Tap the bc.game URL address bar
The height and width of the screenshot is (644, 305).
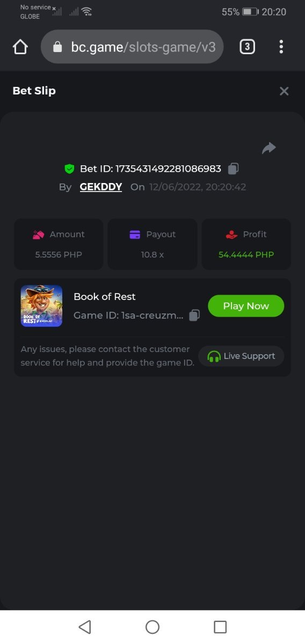point(132,47)
